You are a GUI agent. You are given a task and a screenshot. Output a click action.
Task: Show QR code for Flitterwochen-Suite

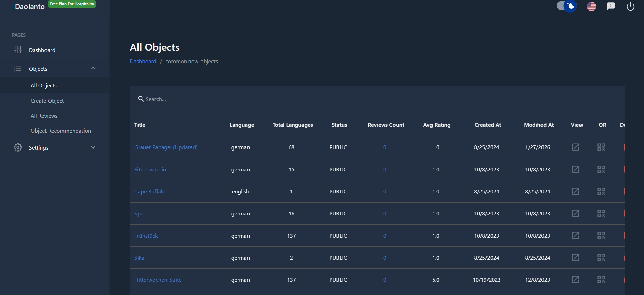[601, 280]
